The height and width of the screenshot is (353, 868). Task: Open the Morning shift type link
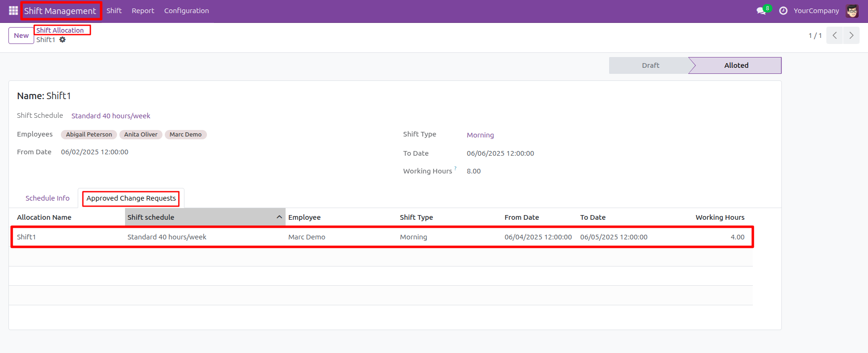[x=480, y=135]
